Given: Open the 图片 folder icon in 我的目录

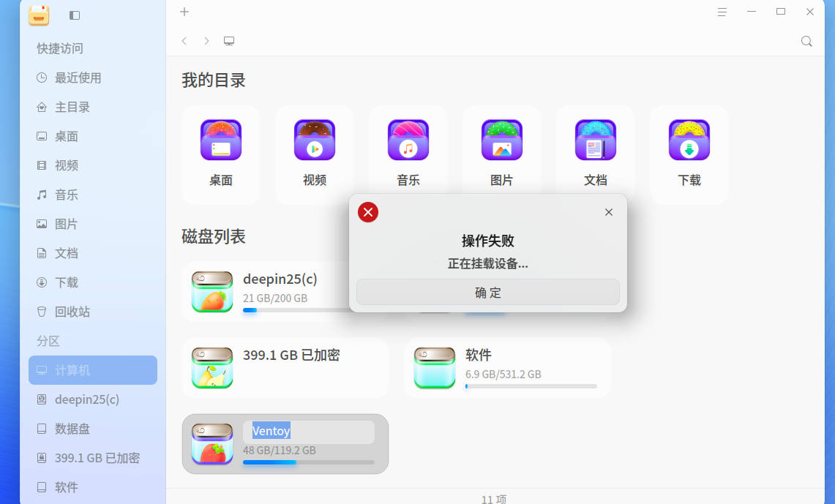Looking at the screenshot, I should click(502, 140).
